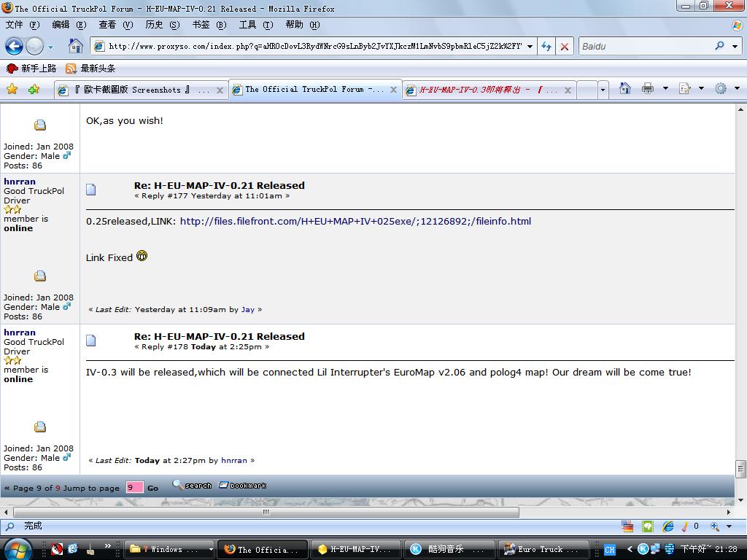This screenshot has height=560, width=747.
Task: Expand the page menu dropdown arrow
Action: (x=701, y=88)
